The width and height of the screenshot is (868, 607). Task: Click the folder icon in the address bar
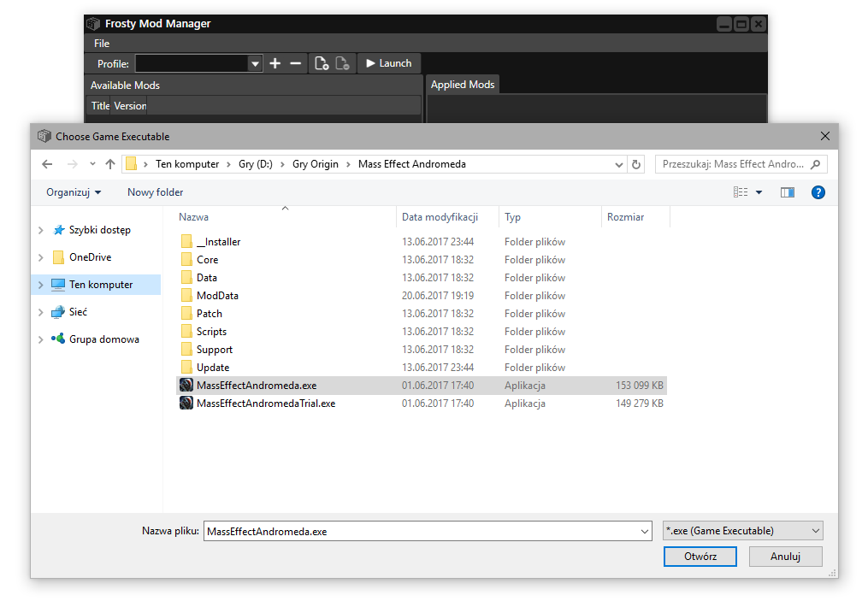131,164
